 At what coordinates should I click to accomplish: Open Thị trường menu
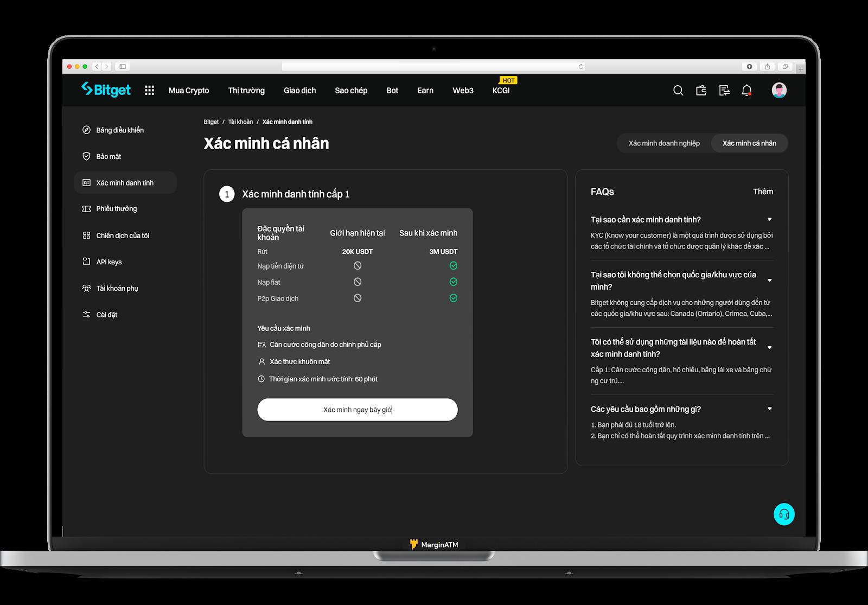pos(246,91)
